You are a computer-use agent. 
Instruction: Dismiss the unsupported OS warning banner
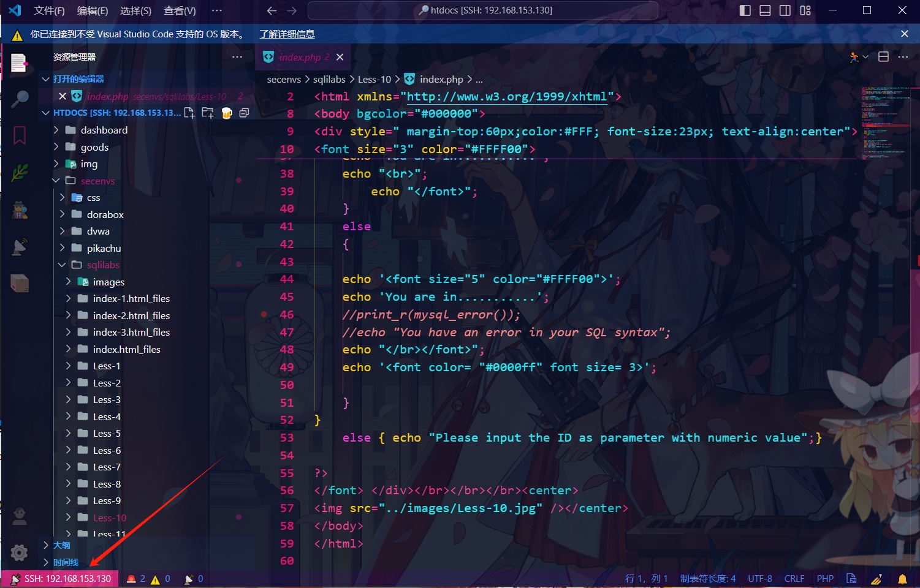(904, 34)
